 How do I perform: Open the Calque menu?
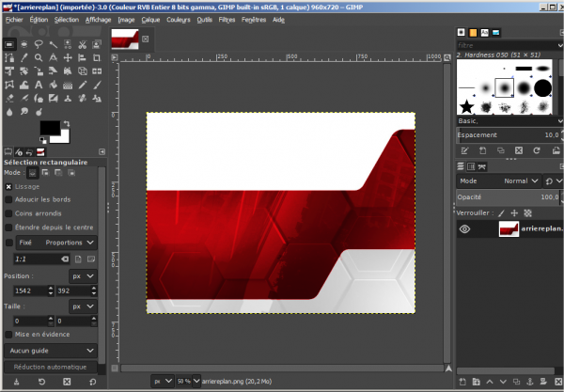click(149, 19)
